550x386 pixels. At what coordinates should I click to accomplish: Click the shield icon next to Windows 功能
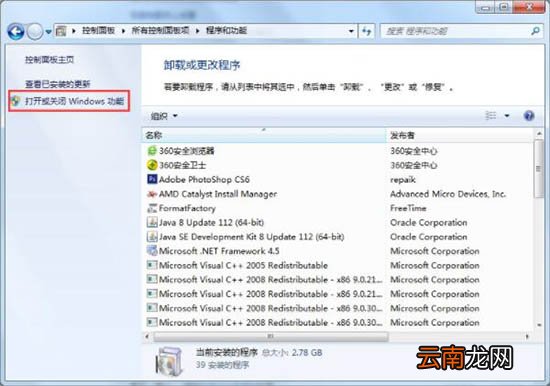point(15,101)
